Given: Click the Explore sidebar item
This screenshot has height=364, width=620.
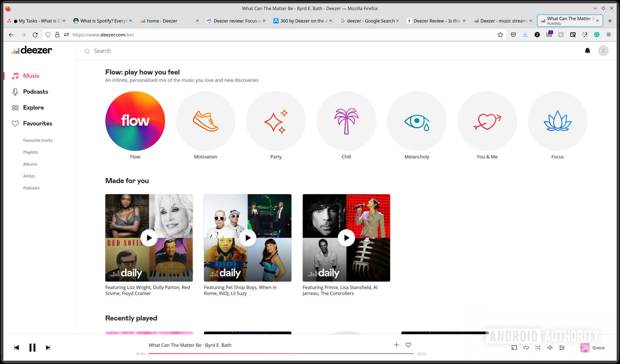Looking at the screenshot, I should click(33, 107).
